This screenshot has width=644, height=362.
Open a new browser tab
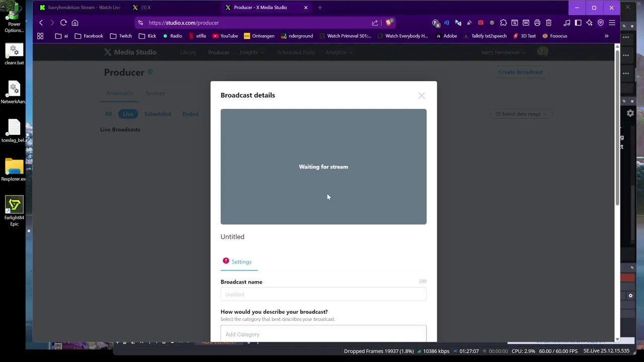click(319, 8)
